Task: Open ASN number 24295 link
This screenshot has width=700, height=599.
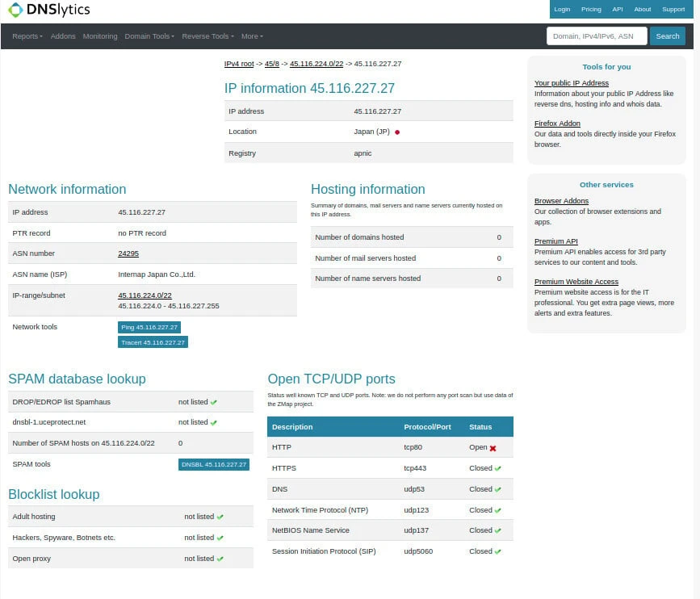Action: point(128,253)
